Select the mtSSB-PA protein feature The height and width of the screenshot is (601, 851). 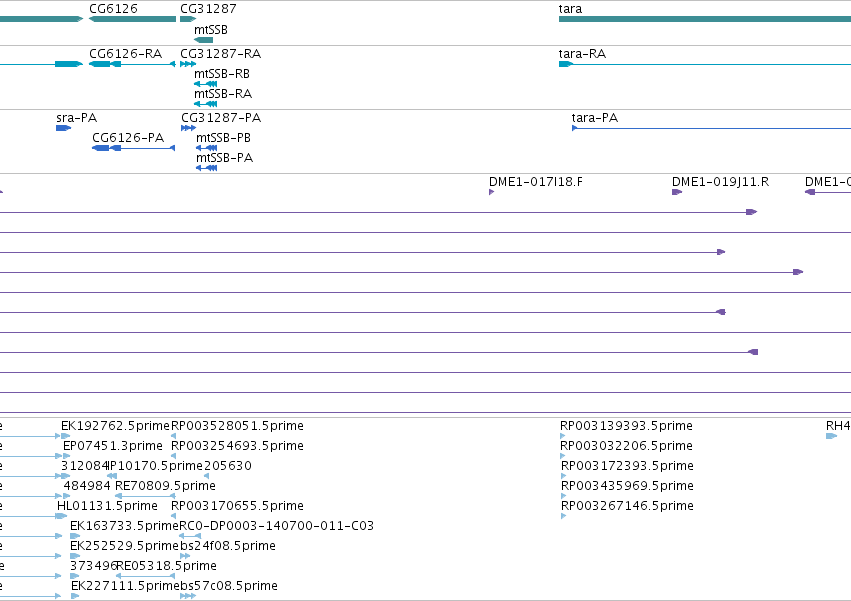coord(206,168)
